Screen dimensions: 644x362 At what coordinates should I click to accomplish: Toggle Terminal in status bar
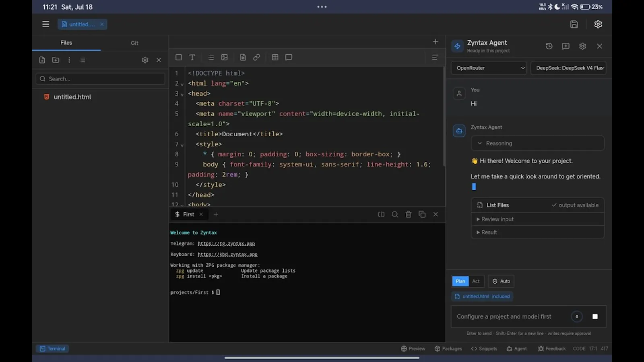click(52, 349)
